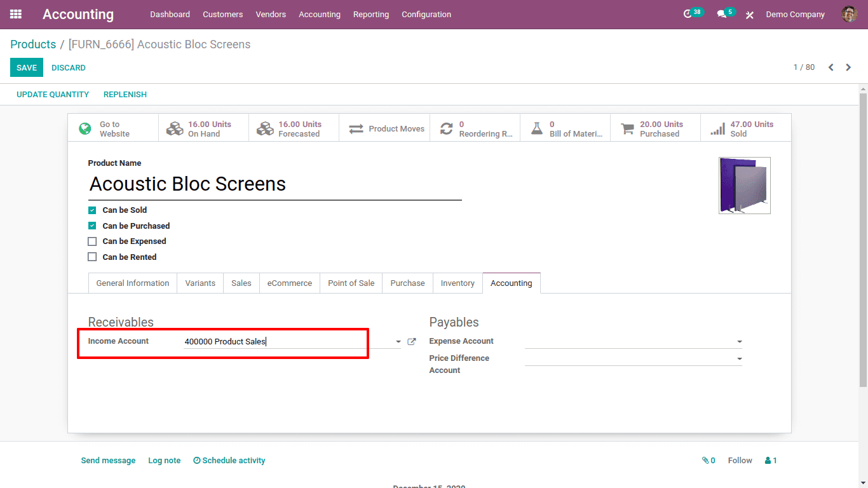Uncheck Can be Purchased checkbox
The height and width of the screenshot is (488, 868).
point(92,226)
